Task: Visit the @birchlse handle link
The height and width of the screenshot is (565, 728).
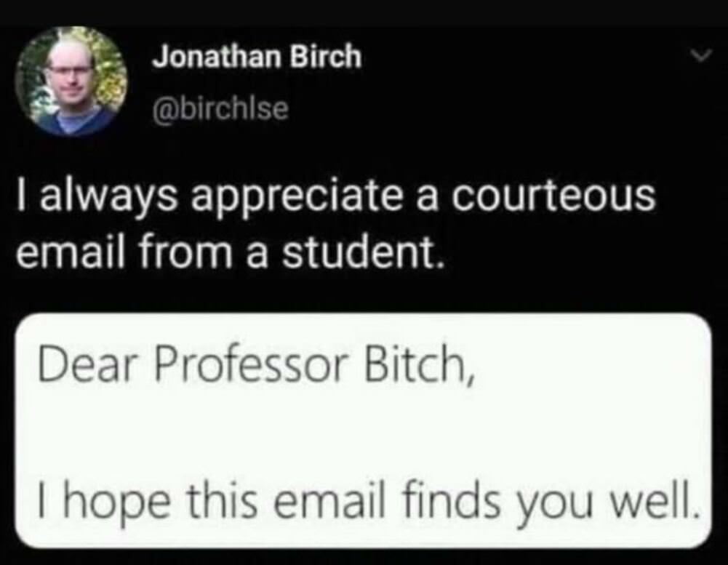Action: (x=221, y=108)
